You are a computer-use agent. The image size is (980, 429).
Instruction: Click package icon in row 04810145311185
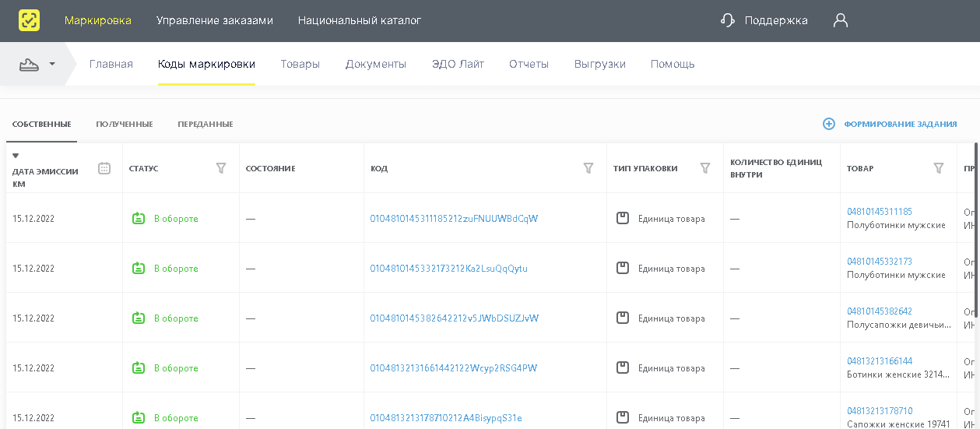(623, 218)
